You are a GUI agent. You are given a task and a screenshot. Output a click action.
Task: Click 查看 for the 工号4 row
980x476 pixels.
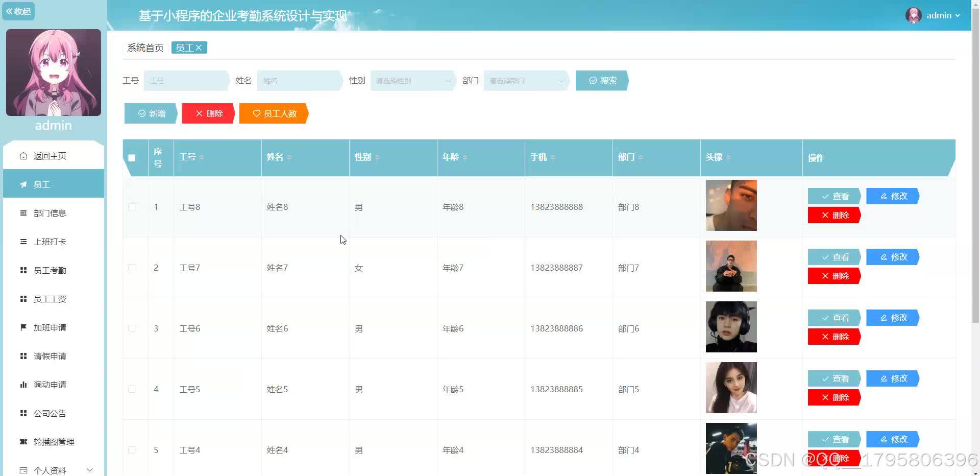click(835, 439)
